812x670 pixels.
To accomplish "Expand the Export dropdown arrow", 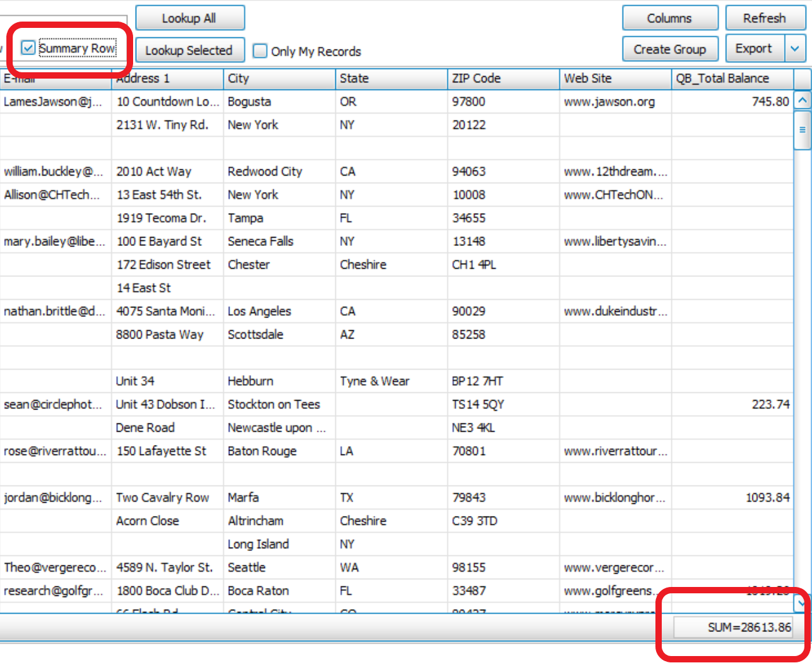I will [795, 49].
